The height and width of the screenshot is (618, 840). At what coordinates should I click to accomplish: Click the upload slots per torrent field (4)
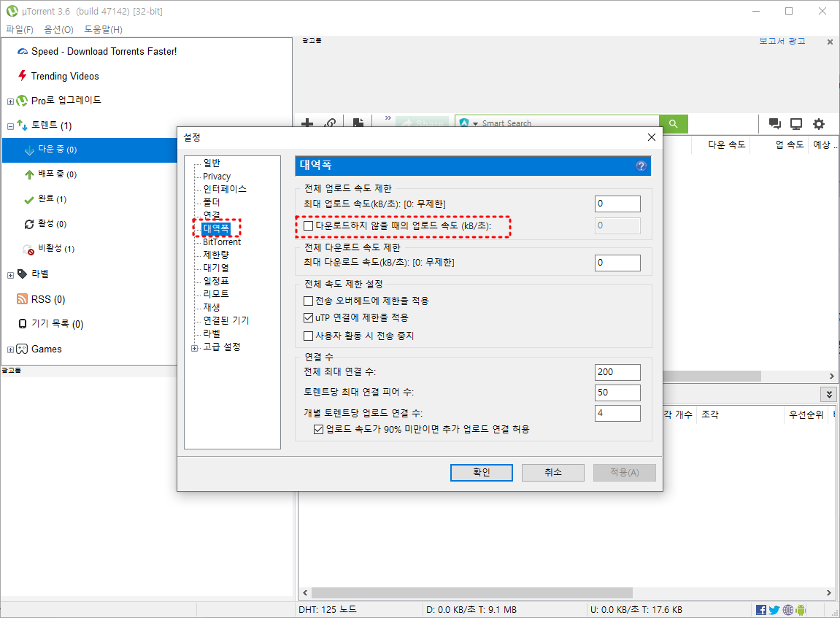pyautogui.click(x=617, y=413)
